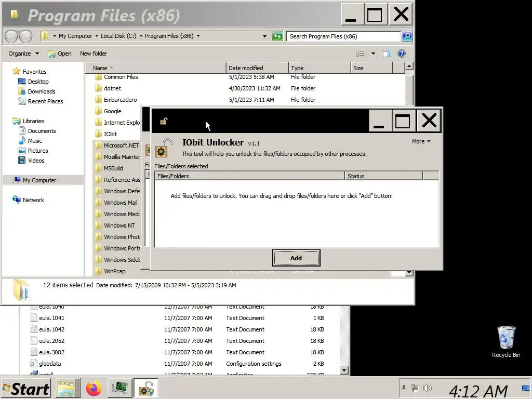Viewport: 532px width, 399px height.
Task: Select Favorites in navigation pane
Action: [x=34, y=72]
